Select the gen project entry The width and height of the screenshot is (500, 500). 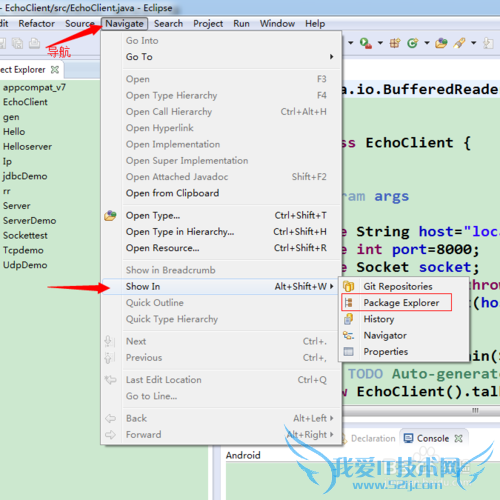click(x=11, y=117)
